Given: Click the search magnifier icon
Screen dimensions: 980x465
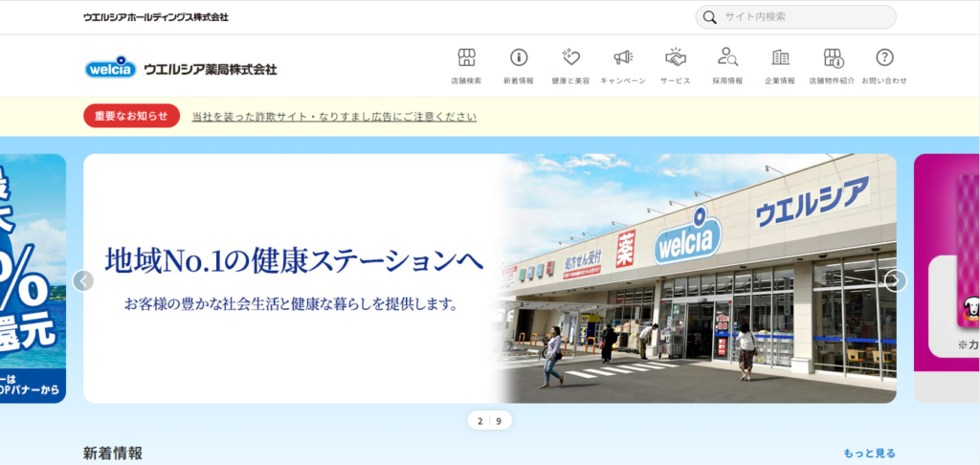Looking at the screenshot, I should click(x=709, y=17).
